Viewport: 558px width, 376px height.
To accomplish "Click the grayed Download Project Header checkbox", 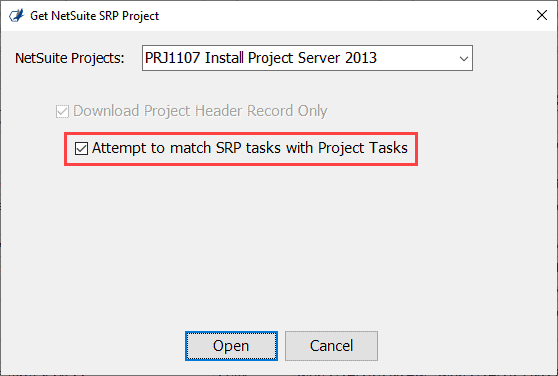I will 62,111.
